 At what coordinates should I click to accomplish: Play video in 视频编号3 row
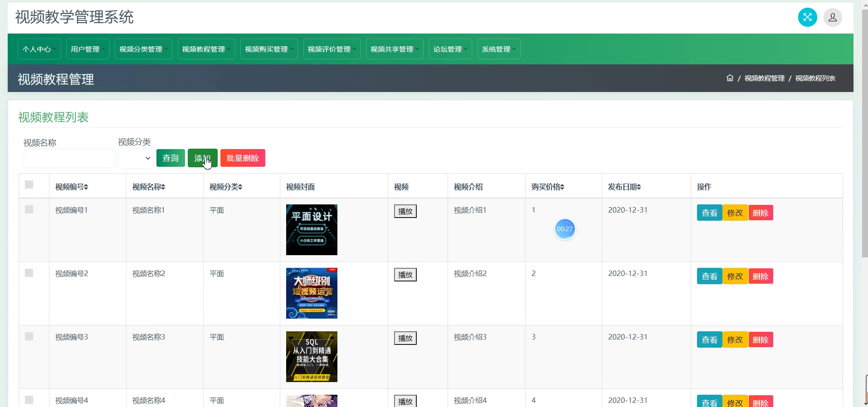pyautogui.click(x=405, y=338)
